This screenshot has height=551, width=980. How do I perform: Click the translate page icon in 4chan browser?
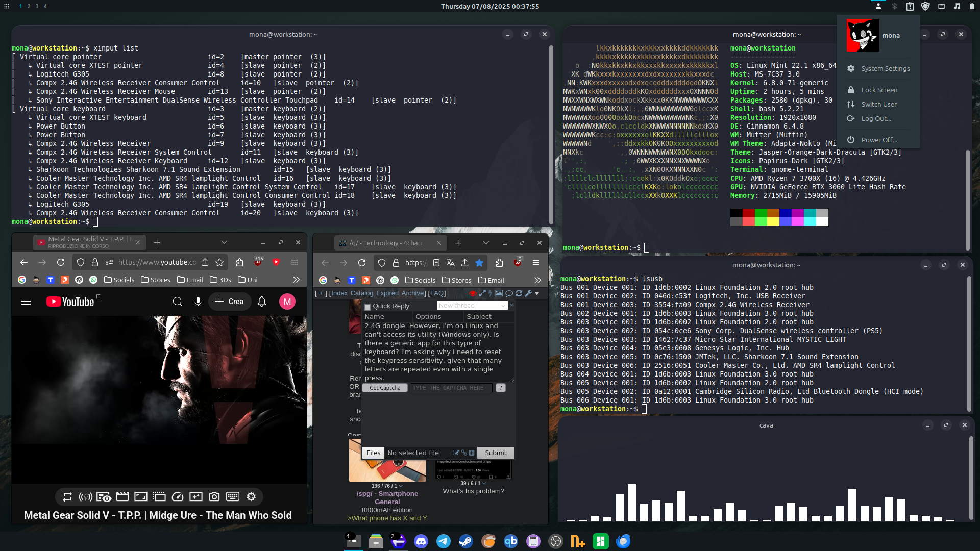451,263
